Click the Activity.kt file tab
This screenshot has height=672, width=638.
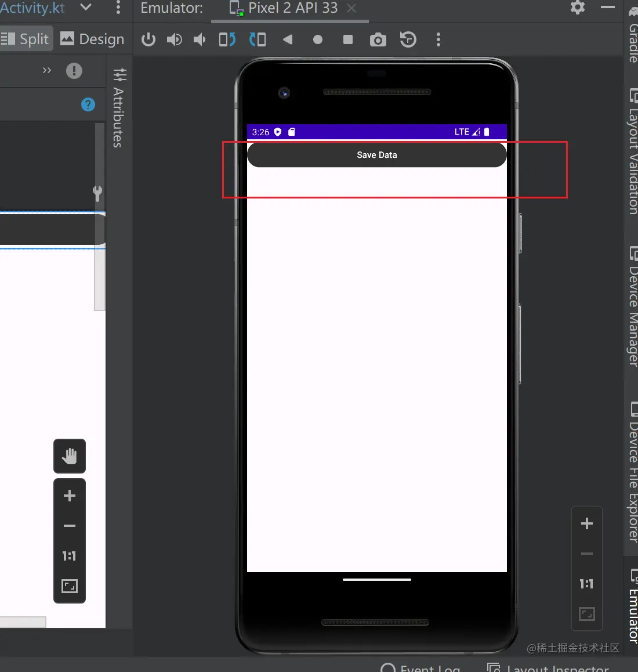point(32,8)
